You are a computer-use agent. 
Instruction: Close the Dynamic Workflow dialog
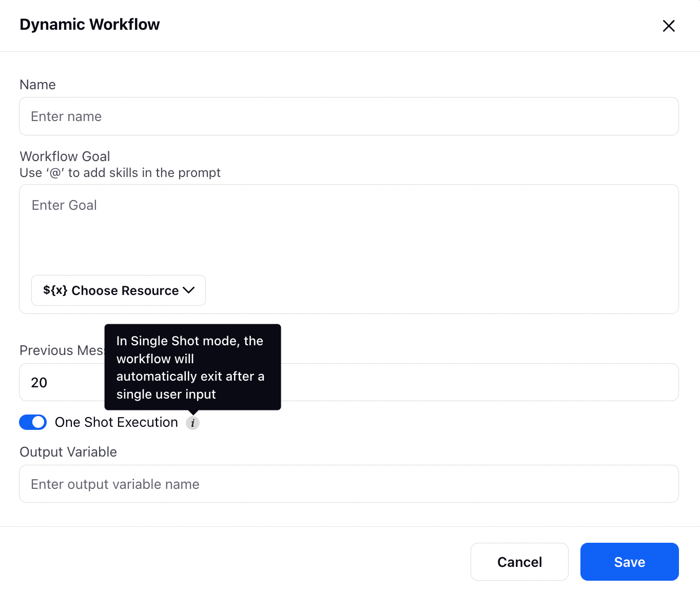(668, 26)
